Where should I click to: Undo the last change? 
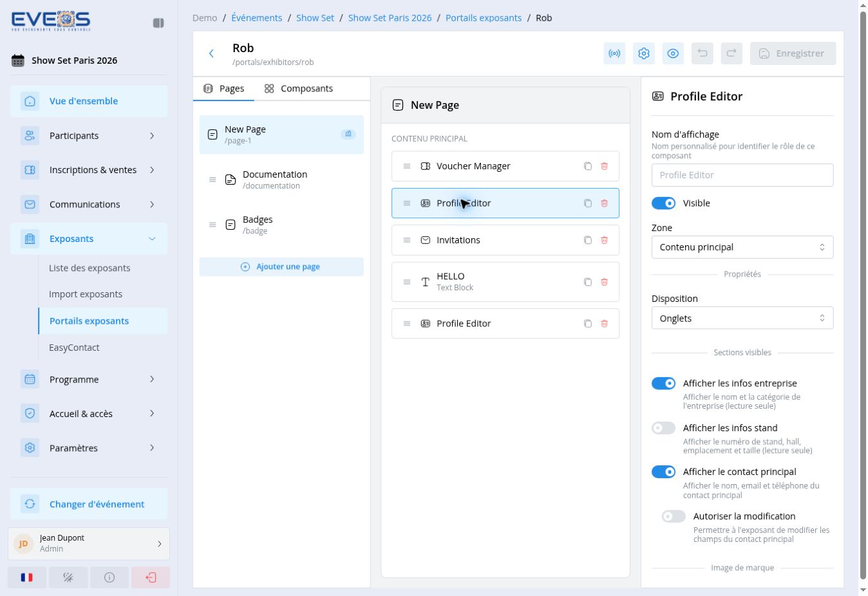703,53
